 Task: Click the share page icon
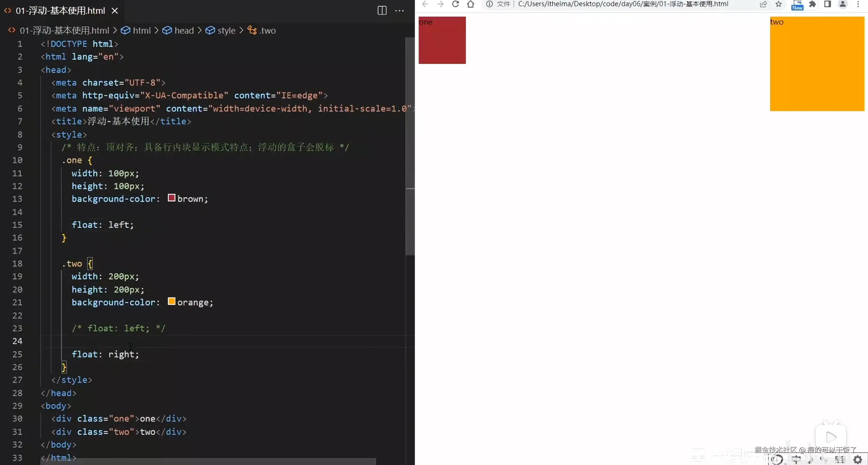coord(763,4)
